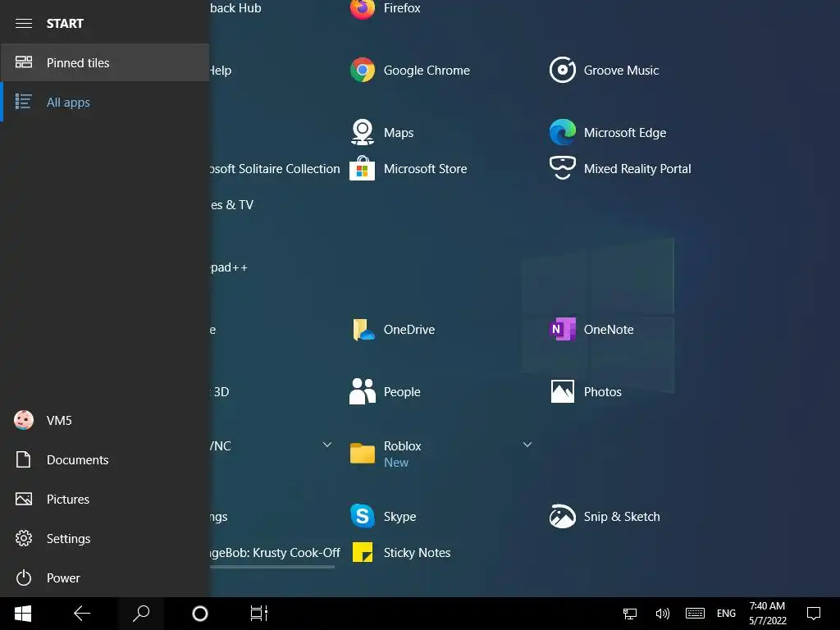Open the VM5 user account menu
840x630 pixels.
(x=104, y=421)
